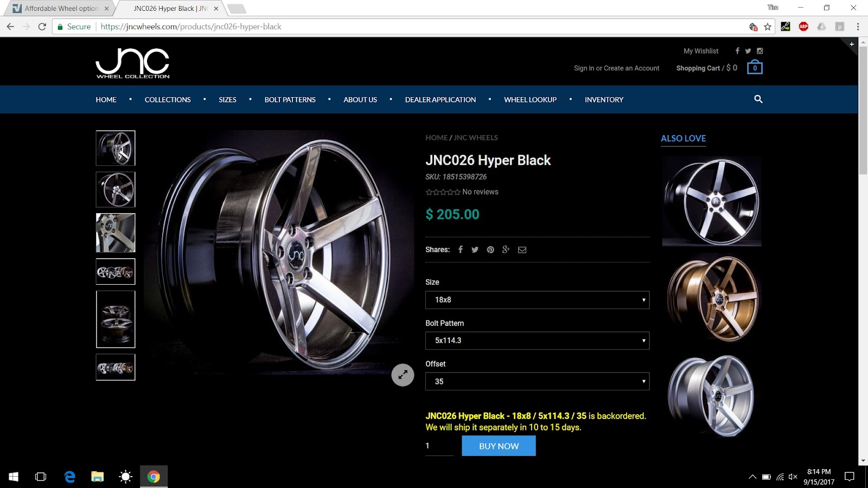Click the taskbar clock showing 8:14 PM

tap(819, 477)
